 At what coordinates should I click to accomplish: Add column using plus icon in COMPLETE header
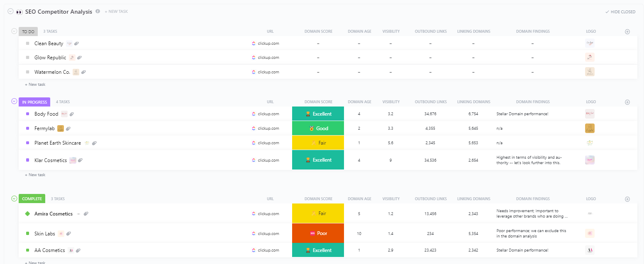click(x=627, y=199)
